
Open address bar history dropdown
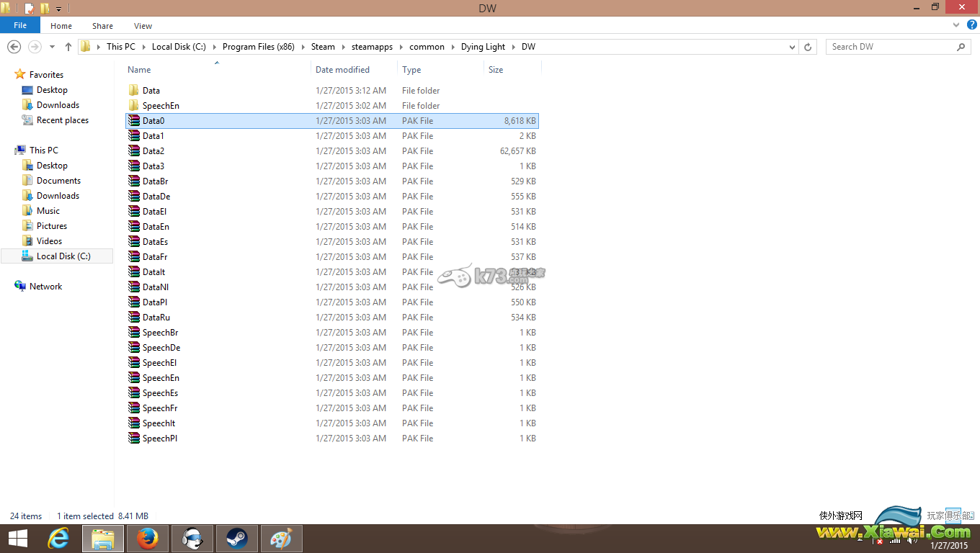[x=793, y=47]
